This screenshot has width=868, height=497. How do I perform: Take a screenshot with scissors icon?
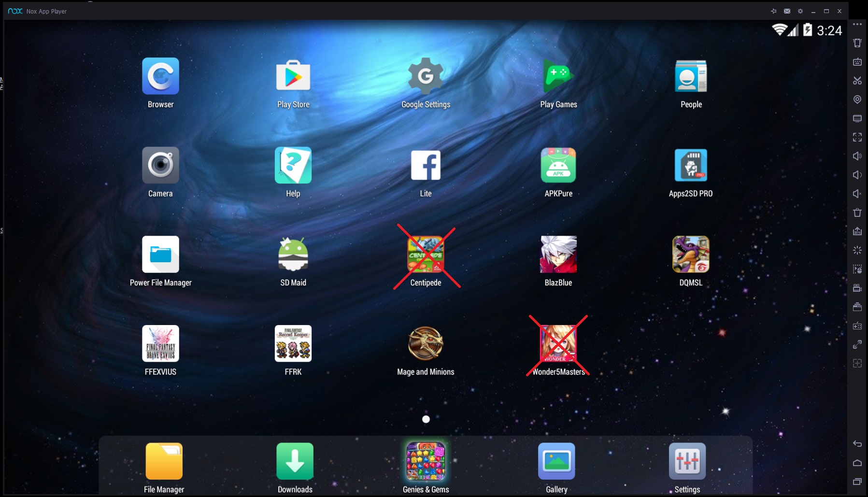pyautogui.click(x=857, y=81)
